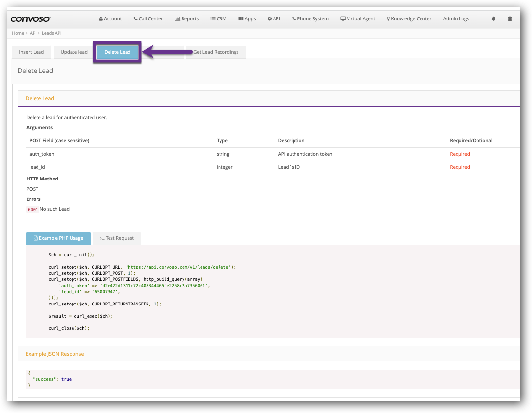Open the Apps menu
Viewport: 532px width, 413px height.
247,18
